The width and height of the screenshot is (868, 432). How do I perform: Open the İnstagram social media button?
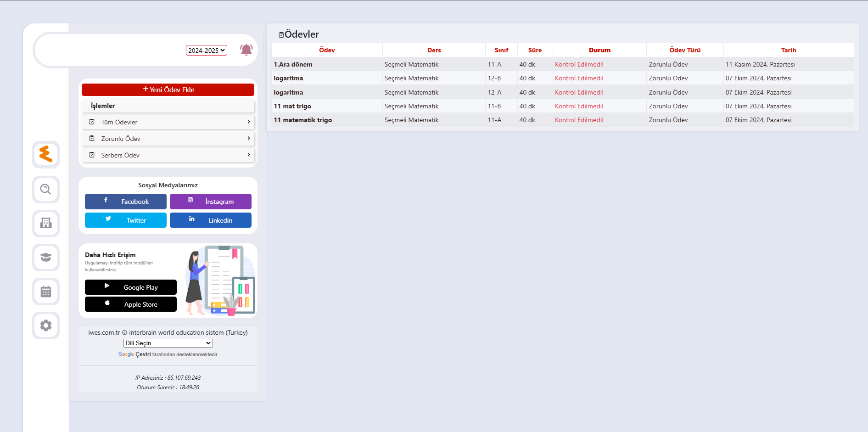[211, 202]
